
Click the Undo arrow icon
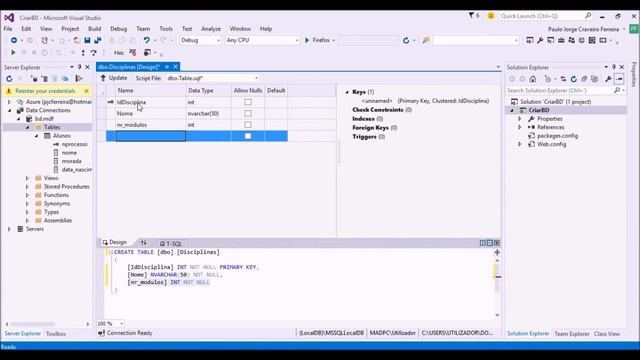coord(147,40)
